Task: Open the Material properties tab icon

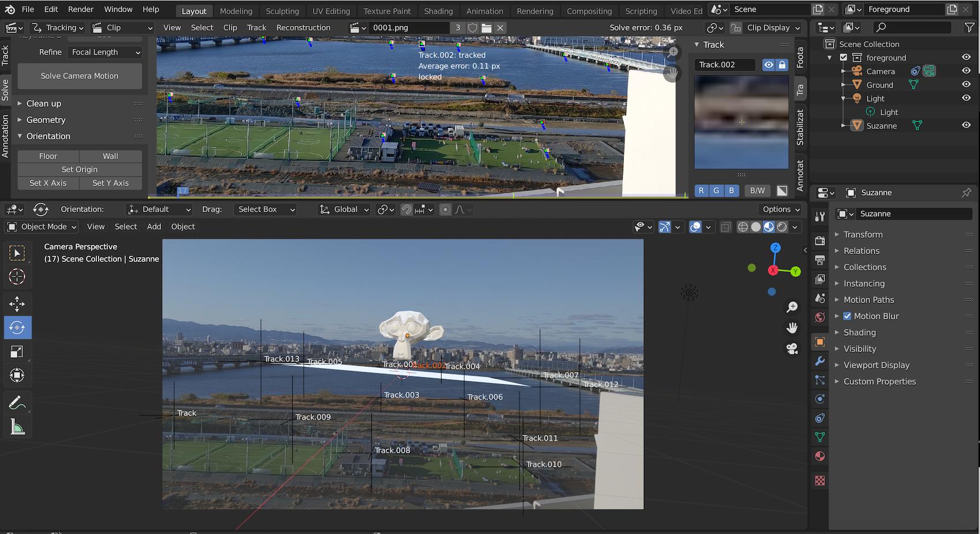Action: coord(820,456)
